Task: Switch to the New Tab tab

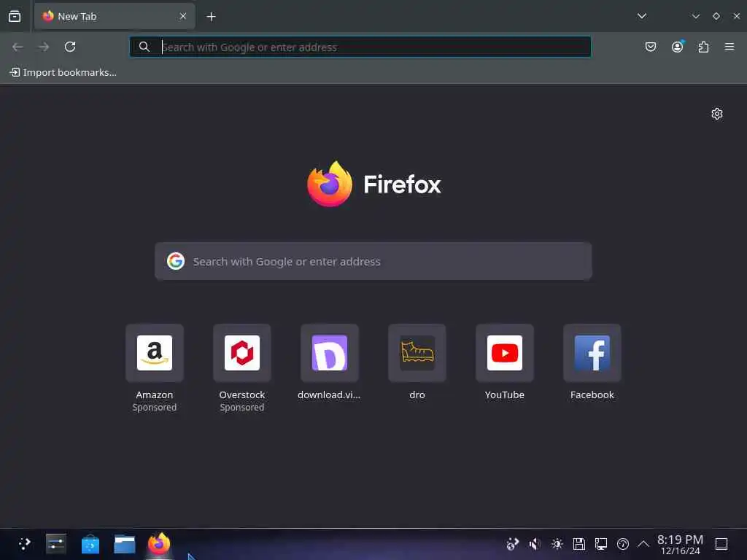Action: [115, 16]
